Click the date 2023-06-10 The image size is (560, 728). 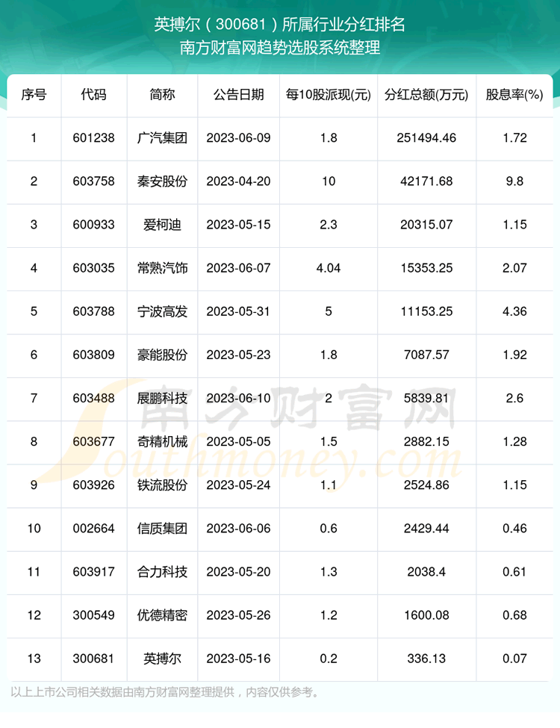239,398
